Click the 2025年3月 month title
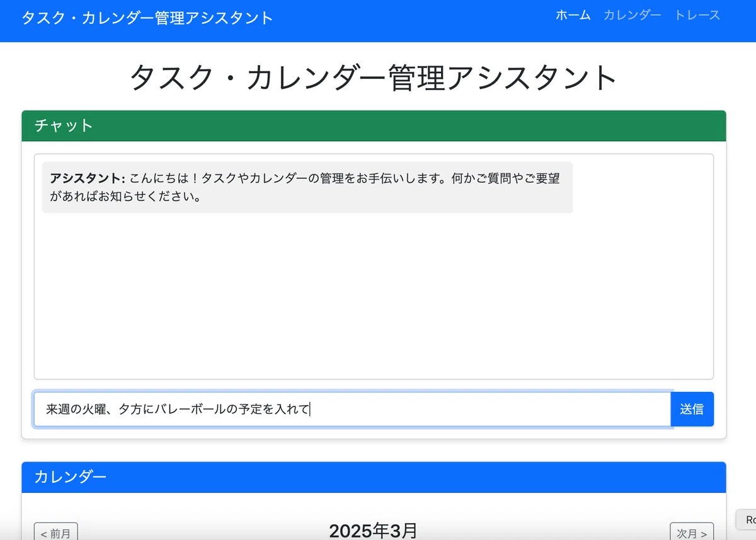Image resolution: width=756 pixels, height=540 pixels. 374,531
